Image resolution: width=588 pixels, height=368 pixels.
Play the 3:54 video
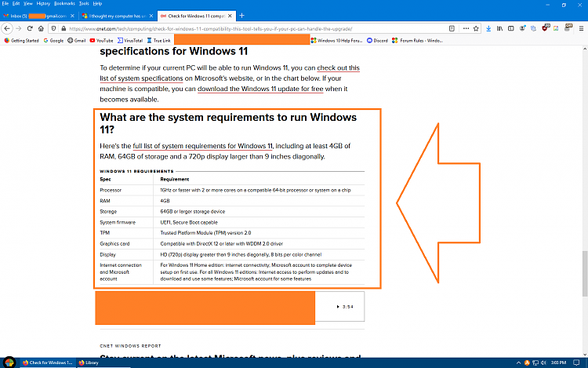click(344, 307)
